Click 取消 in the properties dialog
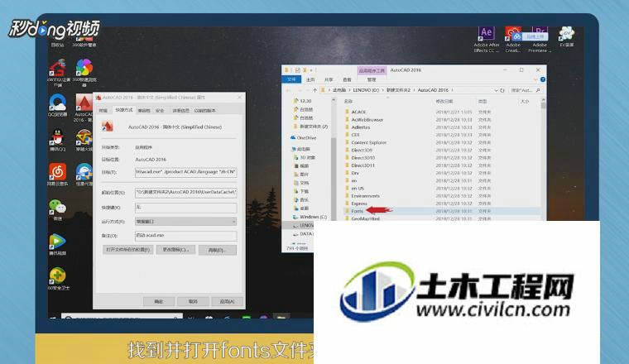 click(x=193, y=301)
